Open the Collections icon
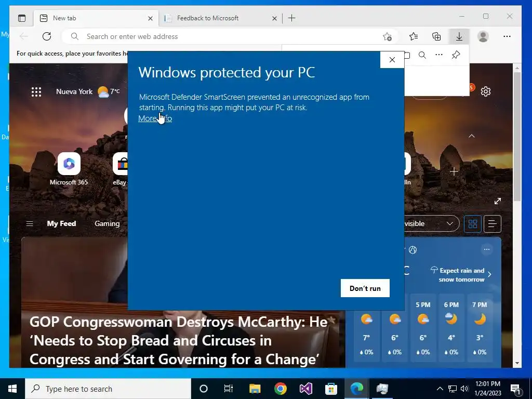 coord(436,36)
